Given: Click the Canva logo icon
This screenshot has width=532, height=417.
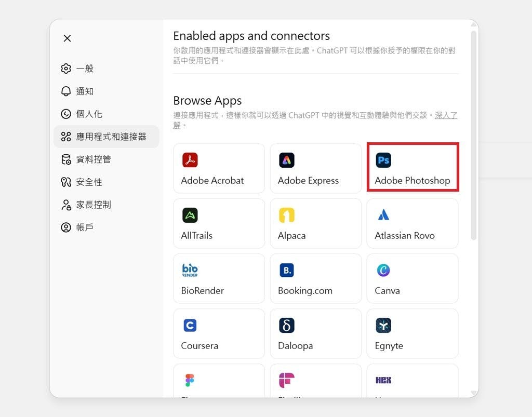Looking at the screenshot, I should (383, 270).
